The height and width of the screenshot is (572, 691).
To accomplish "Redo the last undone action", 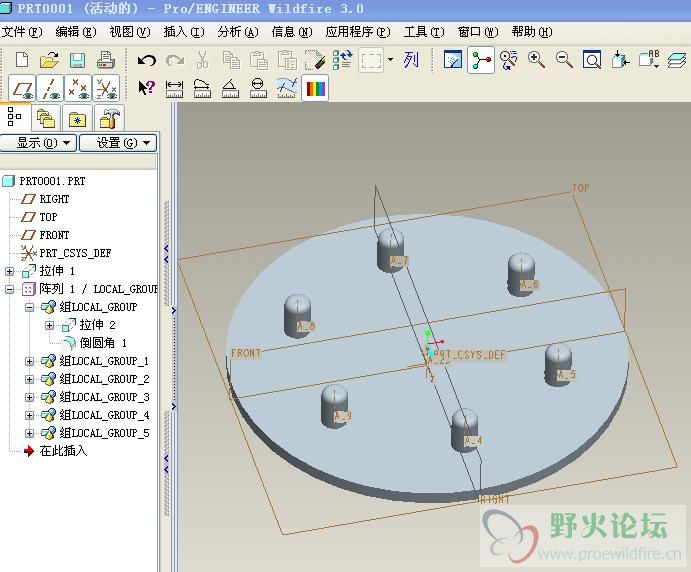I will click(x=175, y=60).
